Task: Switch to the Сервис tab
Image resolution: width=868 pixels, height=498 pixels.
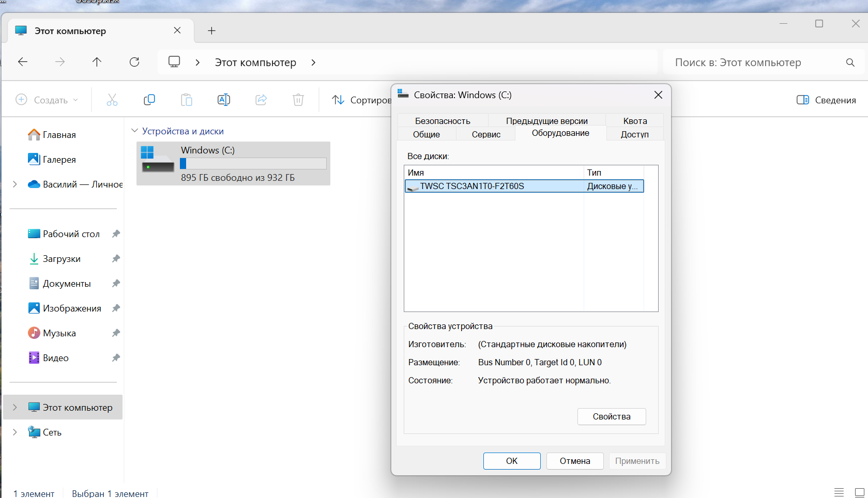Action: tap(486, 134)
